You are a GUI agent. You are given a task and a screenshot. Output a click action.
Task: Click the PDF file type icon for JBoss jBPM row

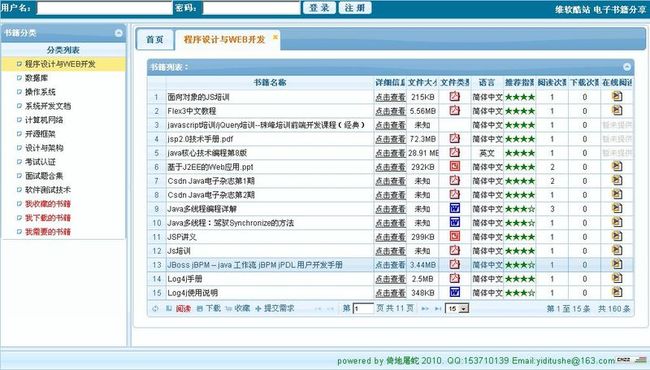point(455,264)
